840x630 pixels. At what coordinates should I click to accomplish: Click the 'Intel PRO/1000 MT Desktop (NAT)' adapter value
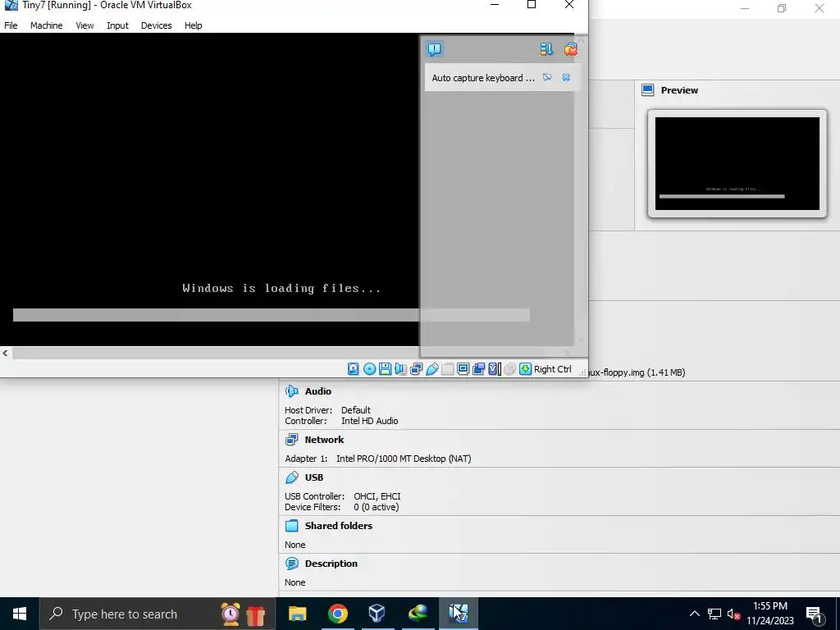[x=404, y=459]
